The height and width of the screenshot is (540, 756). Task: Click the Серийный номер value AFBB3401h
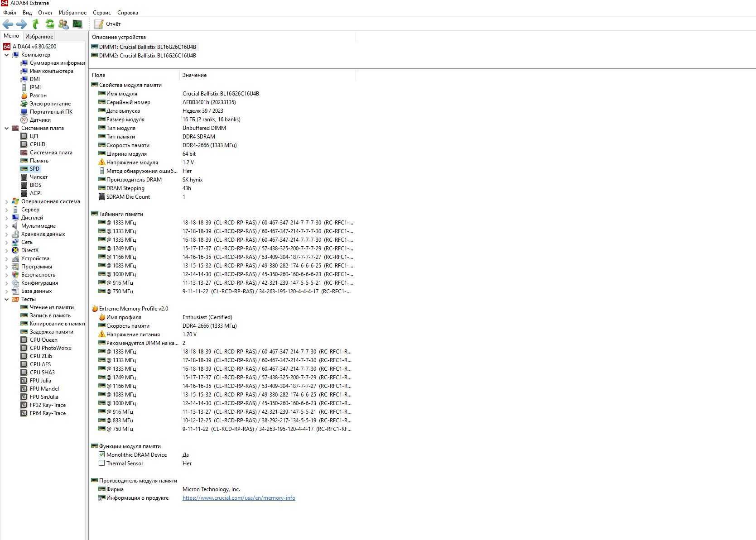click(x=209, y=102)
